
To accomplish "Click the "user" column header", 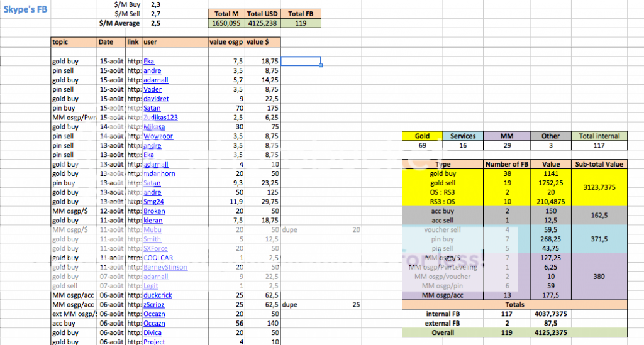I will (x=175, y=42).
